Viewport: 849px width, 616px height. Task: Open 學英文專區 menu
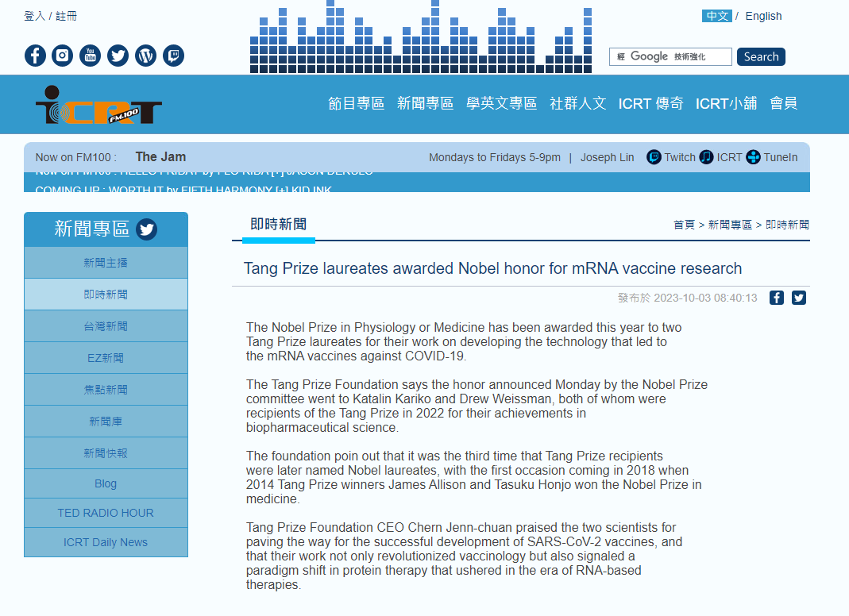[501, 103]
